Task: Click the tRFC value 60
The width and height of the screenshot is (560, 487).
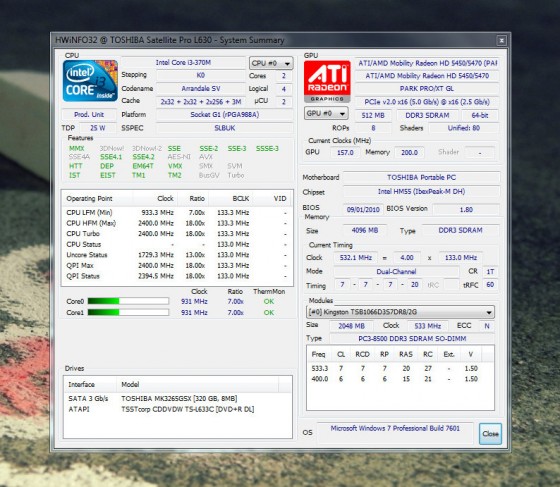Action: [490, 285]
